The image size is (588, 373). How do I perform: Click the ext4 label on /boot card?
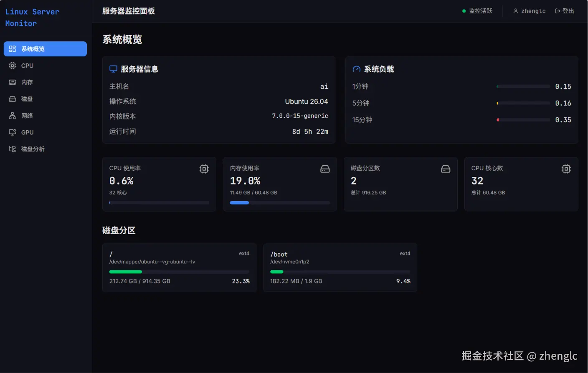point(405,253)
